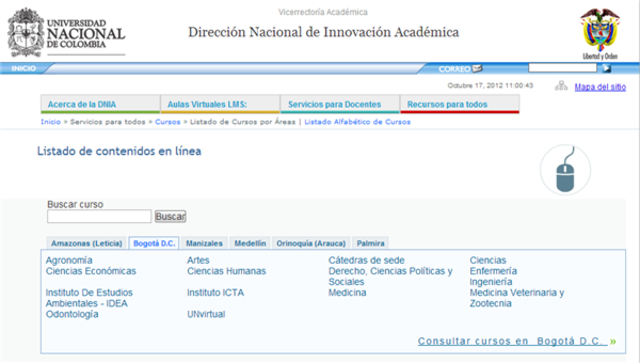
Task: Open the Ciencias Económicas area
Action: point(91,271)
